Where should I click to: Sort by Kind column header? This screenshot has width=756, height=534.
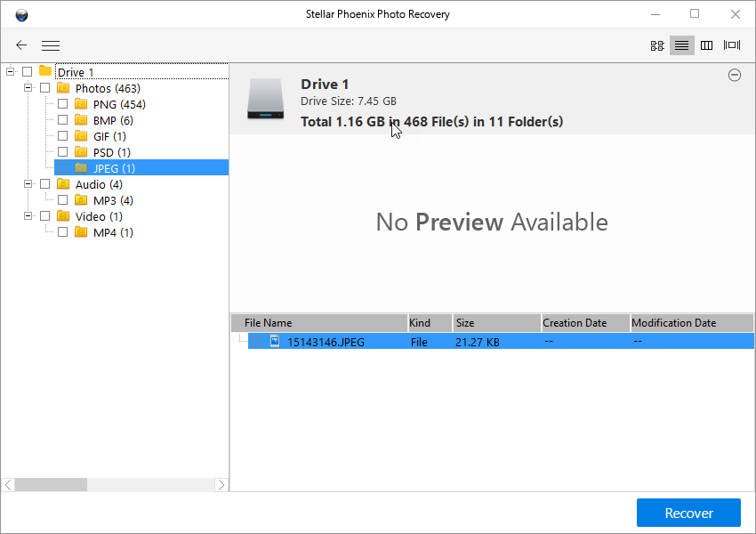coord(430,323)
